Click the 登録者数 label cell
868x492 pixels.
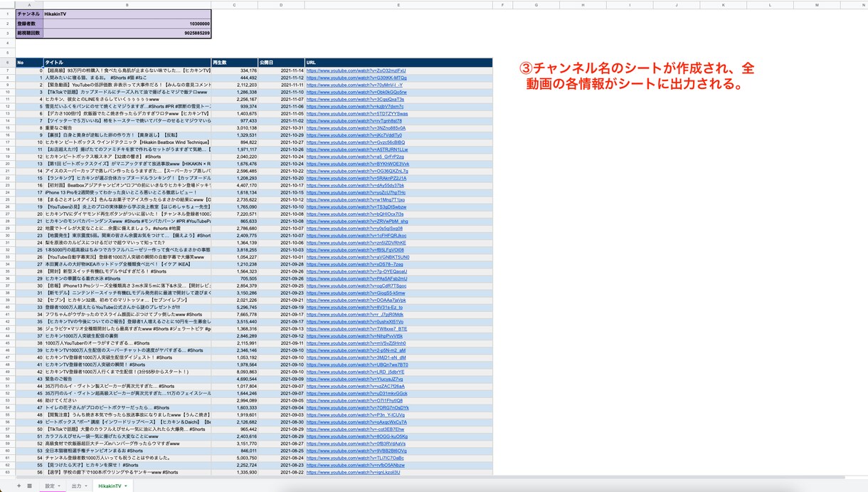pyautogui.click(x=29, y=23)
